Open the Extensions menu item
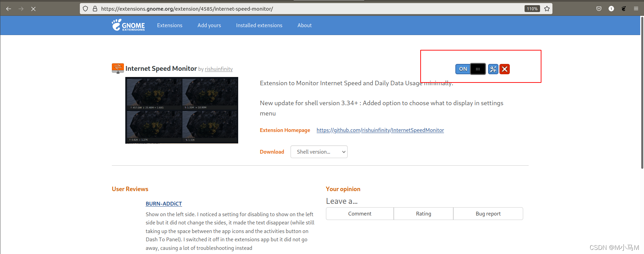Screen dimensions: 644x254 [170, 25]
